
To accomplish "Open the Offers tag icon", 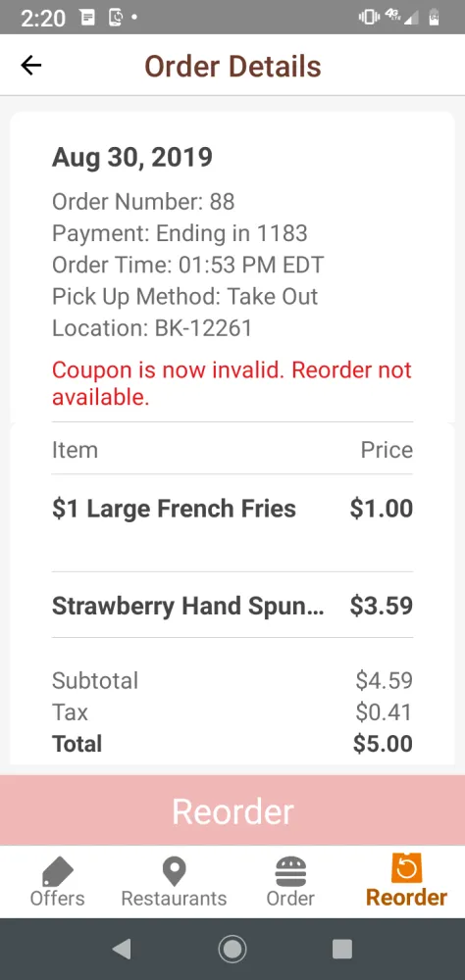I will pos(58,870).
